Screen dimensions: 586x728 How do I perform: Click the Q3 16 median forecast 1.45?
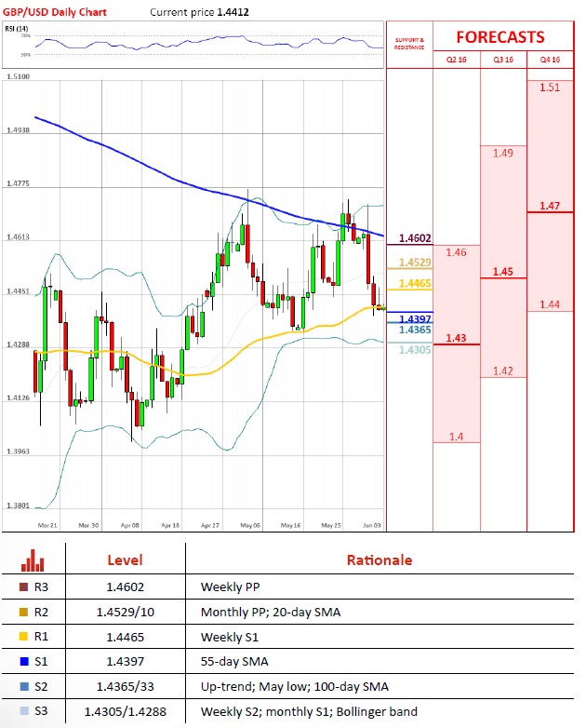tap(503, 272)
